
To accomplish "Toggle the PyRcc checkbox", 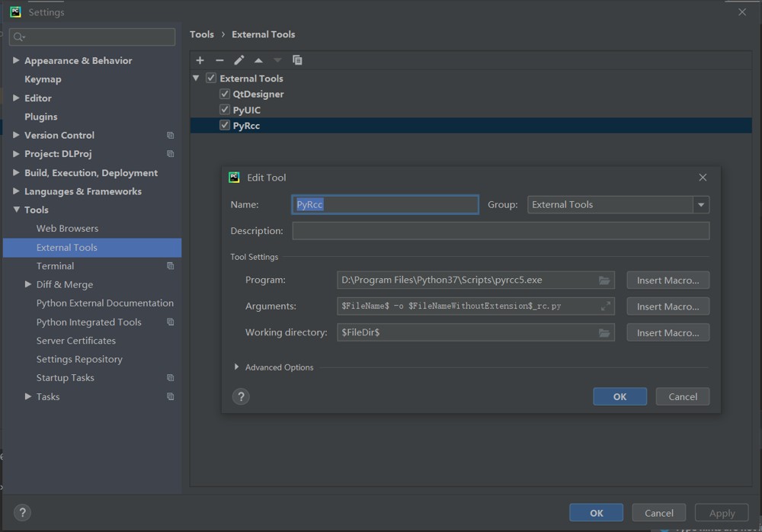I will [225, 125].
